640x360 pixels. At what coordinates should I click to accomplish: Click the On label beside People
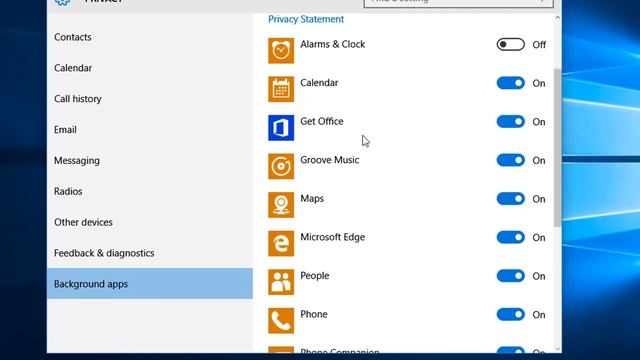[x=539, y=276]
